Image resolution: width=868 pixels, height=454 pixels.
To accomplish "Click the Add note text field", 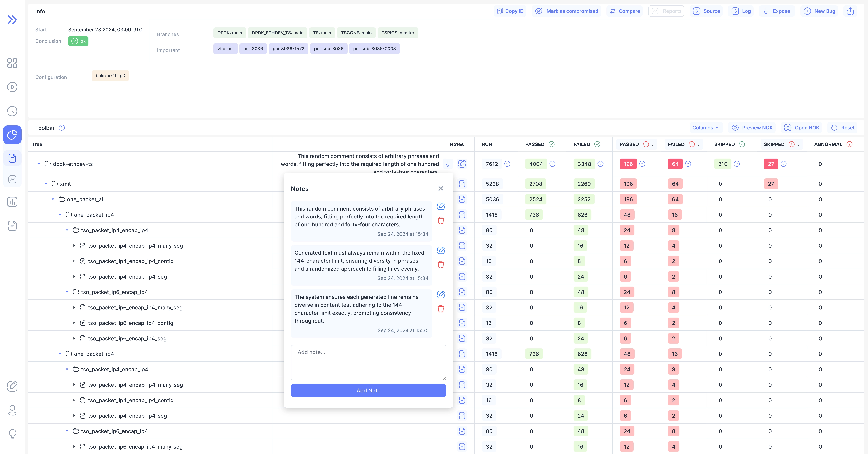I will click(x=368, y=362).
